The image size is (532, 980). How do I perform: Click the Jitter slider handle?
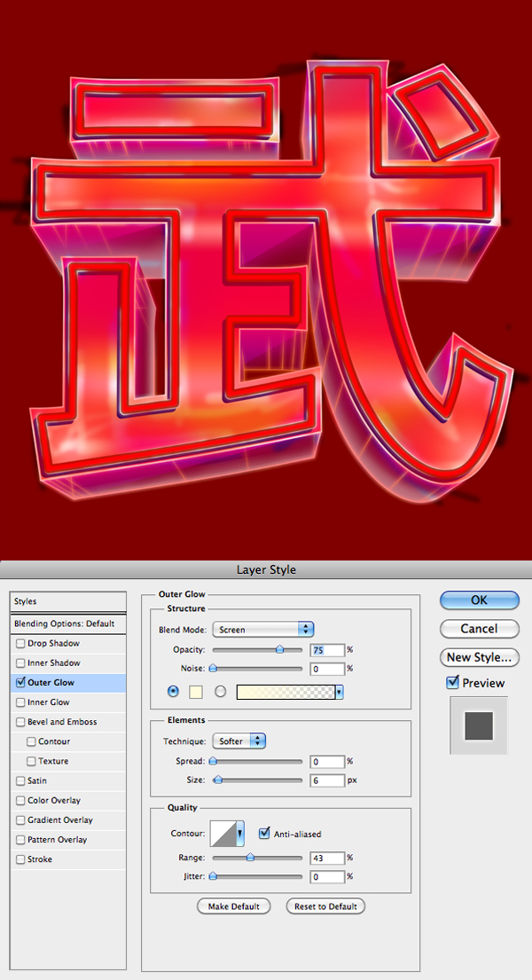click(213, 877)
